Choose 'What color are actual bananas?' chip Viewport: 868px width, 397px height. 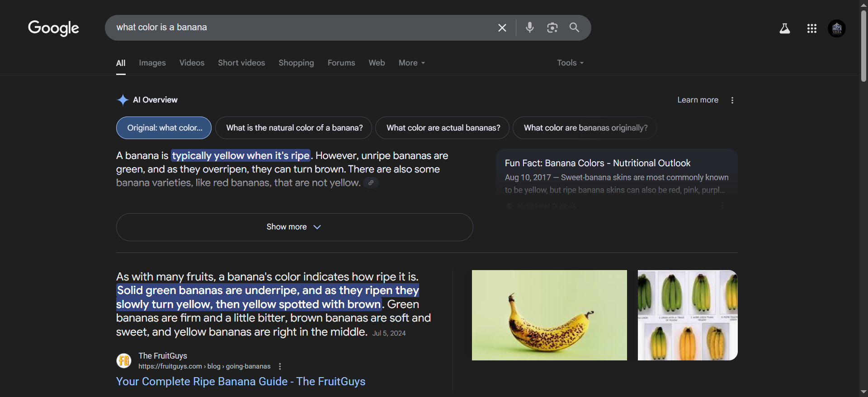(443, 128)
